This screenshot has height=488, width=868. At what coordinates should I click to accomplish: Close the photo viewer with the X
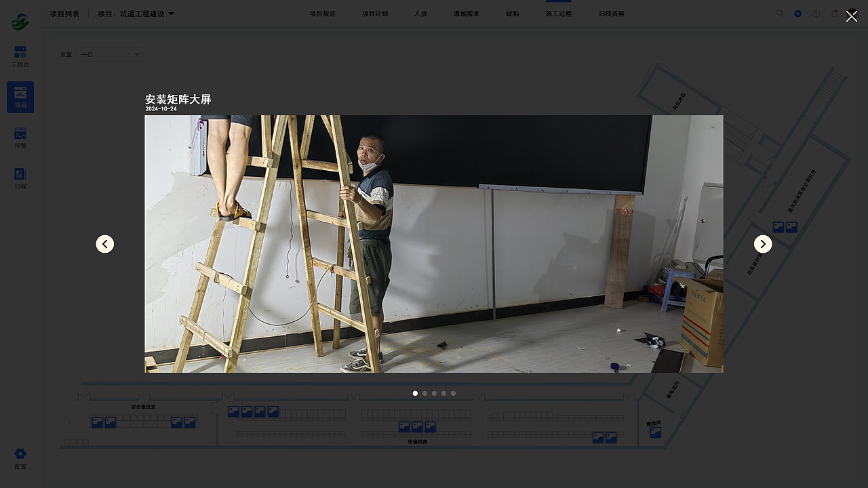click(x=852, y=16)
